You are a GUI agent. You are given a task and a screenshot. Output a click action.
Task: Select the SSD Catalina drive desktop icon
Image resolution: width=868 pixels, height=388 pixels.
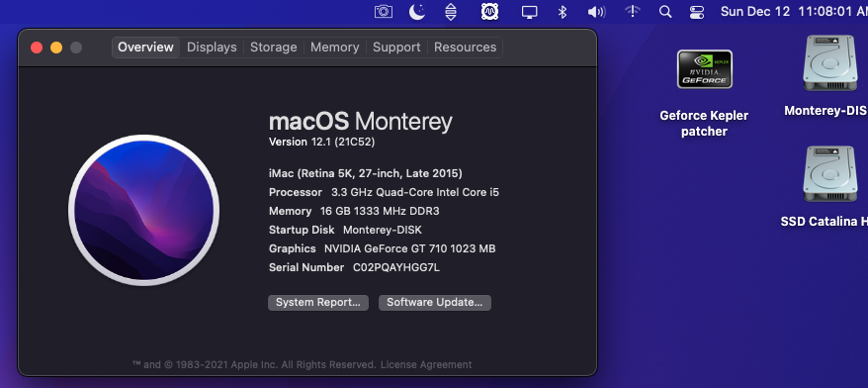click(x=829, y=174)
